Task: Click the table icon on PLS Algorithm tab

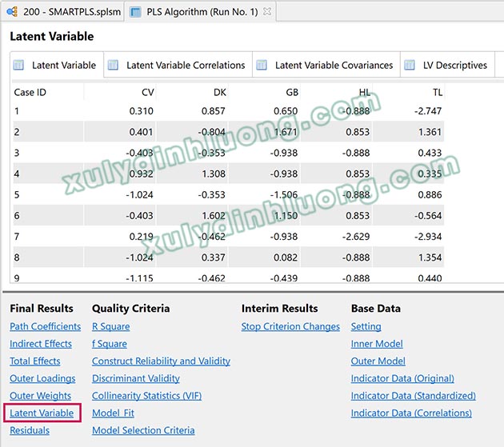Action: (135, 12)
